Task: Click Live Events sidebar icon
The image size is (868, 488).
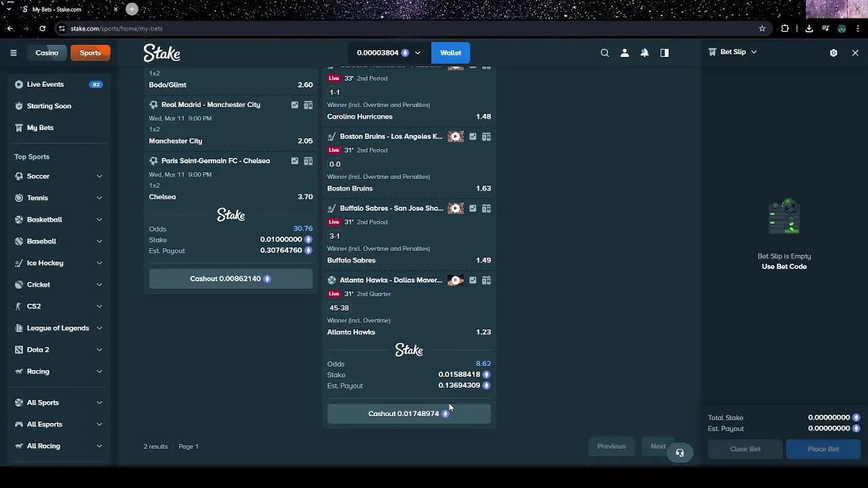Action: (x=19, y=85)
